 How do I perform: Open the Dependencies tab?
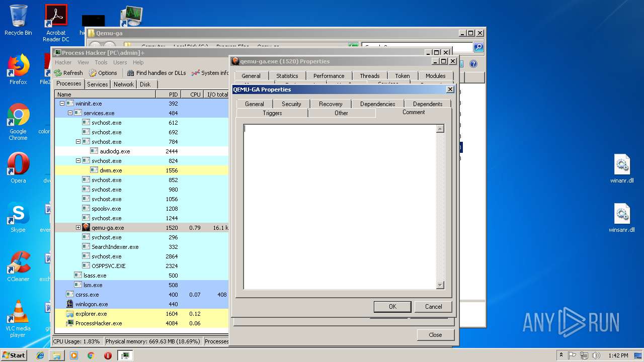pos(378,104)
